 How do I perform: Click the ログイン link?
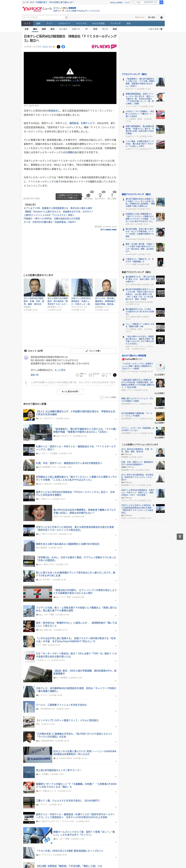(x=57, y=11)
